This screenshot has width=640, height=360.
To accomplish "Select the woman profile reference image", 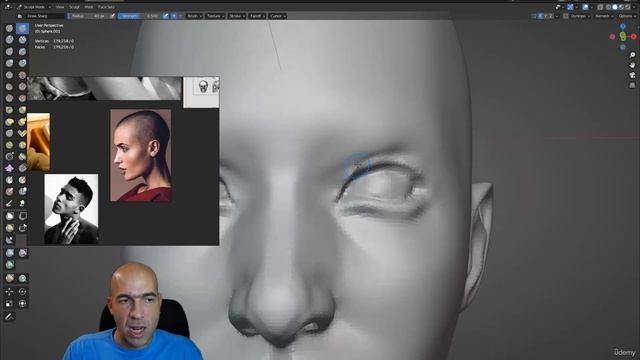I will (140, 155).
